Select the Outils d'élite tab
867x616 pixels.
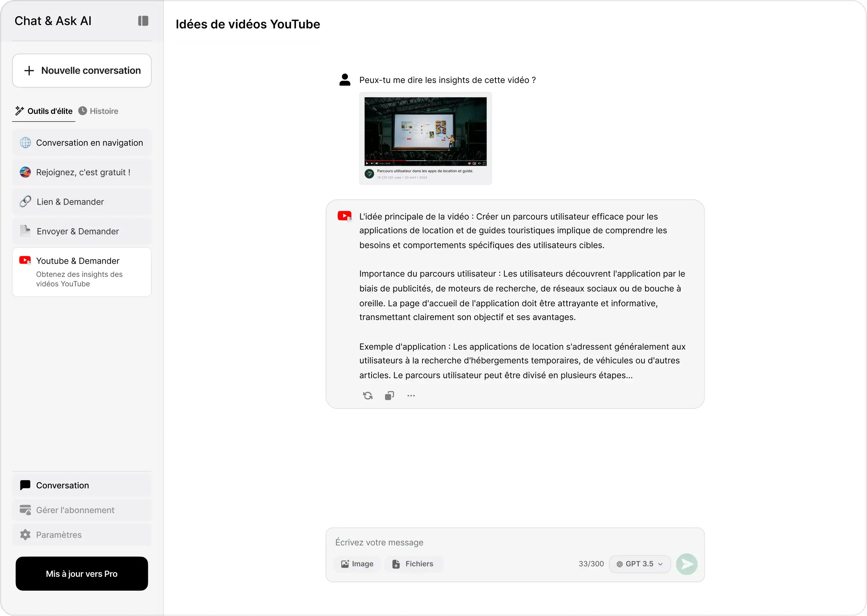(44, 111)
